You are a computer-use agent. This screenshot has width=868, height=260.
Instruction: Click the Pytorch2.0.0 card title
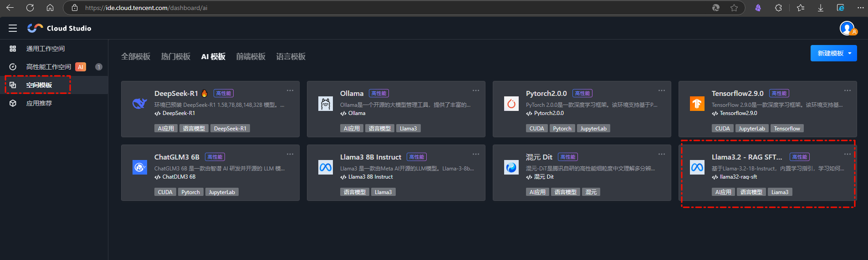pyautogui.click(x=546, y=93)
